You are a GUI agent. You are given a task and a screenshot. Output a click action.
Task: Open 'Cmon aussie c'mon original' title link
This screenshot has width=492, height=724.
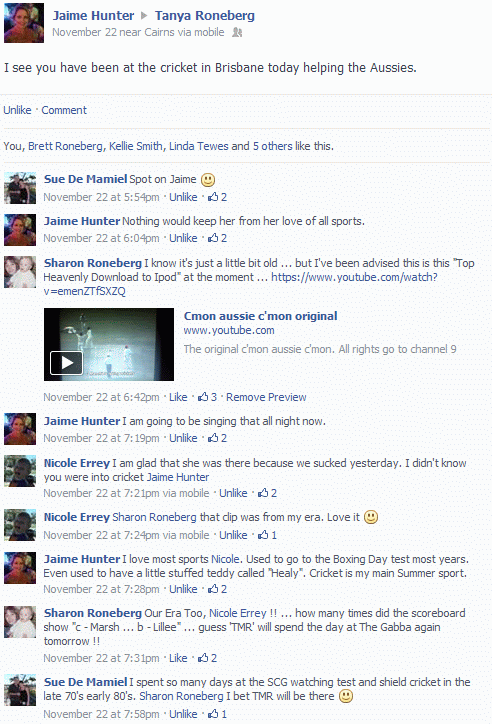point(260,316)
